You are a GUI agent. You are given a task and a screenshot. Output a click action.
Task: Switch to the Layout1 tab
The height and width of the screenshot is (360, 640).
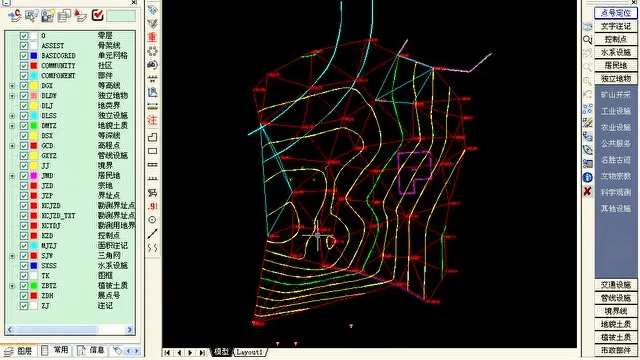(249, 352)
